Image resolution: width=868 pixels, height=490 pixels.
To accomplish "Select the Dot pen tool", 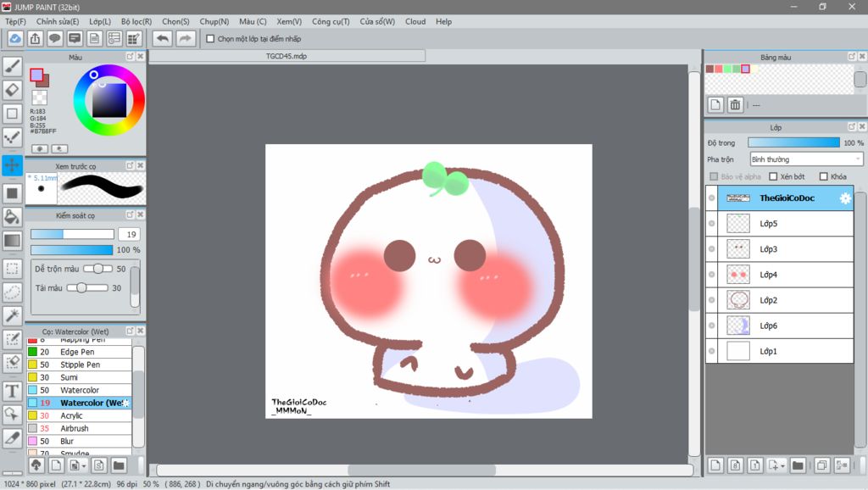I will (12, 137).
